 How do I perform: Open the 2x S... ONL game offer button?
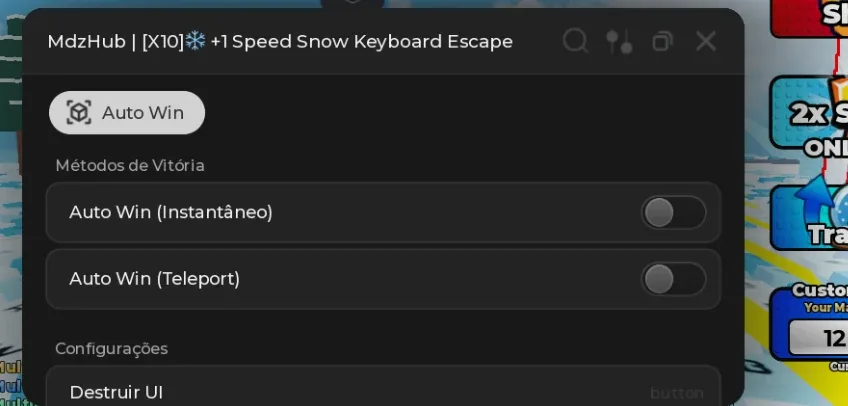click(x=809, y=112)
